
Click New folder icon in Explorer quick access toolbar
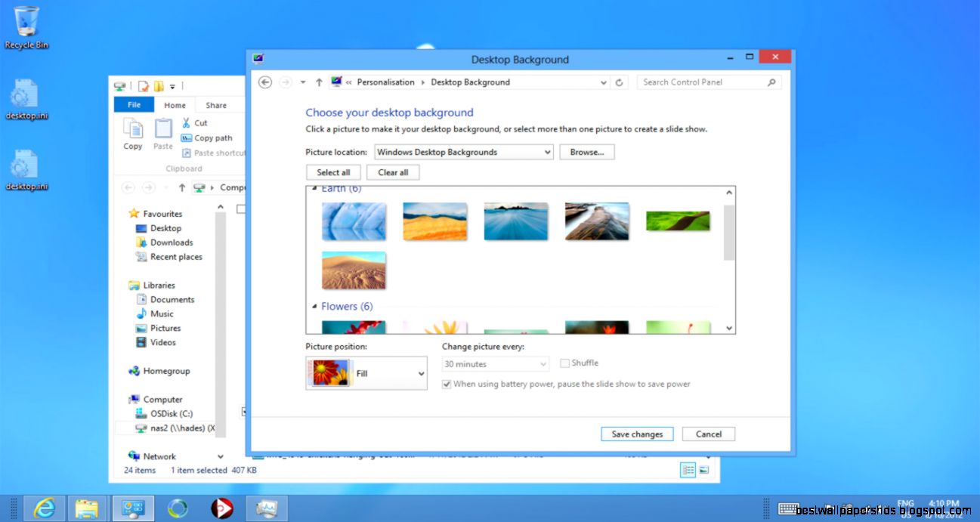(159, 86)
